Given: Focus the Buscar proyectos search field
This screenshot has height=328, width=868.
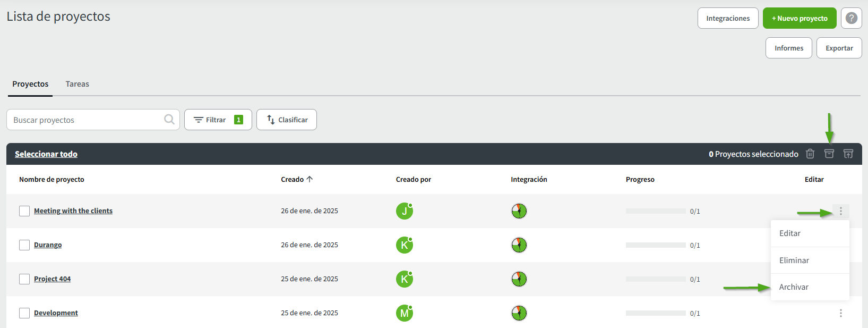Looking at the screenshot, I should coord(85,120).
